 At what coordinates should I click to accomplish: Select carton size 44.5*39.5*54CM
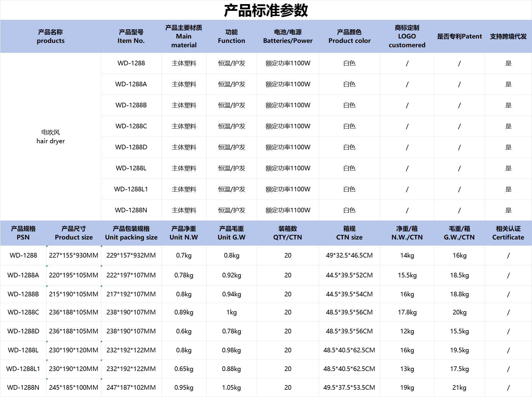click(x=349, y=294)
